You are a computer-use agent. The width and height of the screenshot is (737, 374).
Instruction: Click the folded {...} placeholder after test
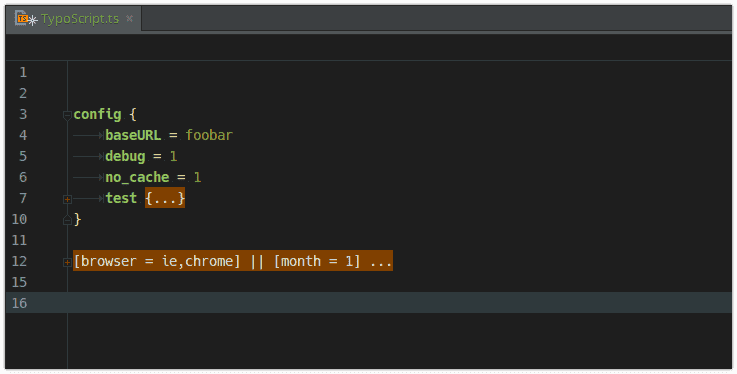tap(165, 198)
